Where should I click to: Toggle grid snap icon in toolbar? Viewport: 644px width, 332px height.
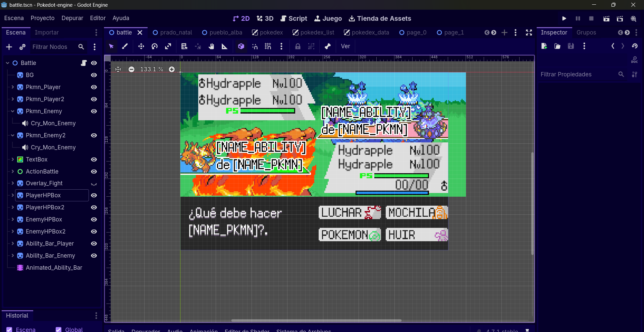click(x=268, y=46)
